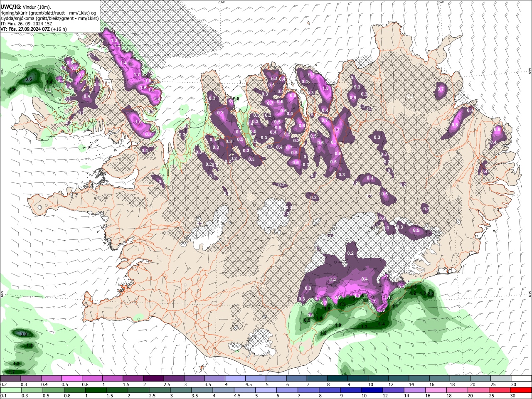Click the lightest green rain swatch starting at 0.1

point(11,390)
